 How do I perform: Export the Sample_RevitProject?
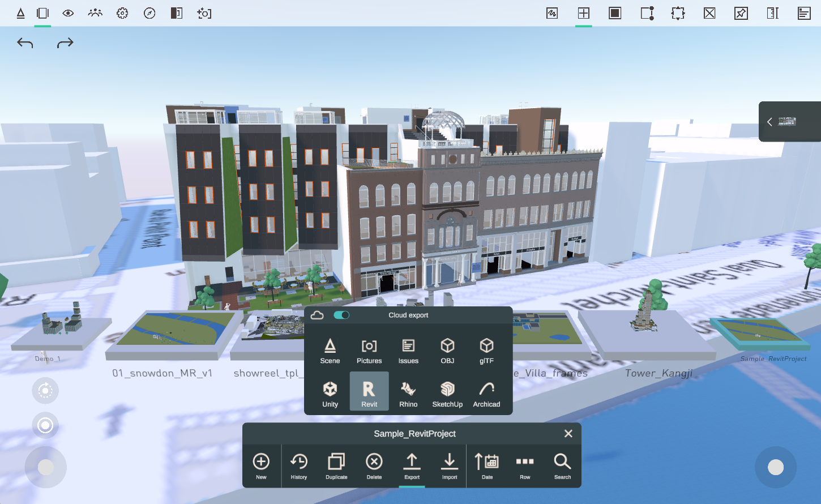coord(412,465)
